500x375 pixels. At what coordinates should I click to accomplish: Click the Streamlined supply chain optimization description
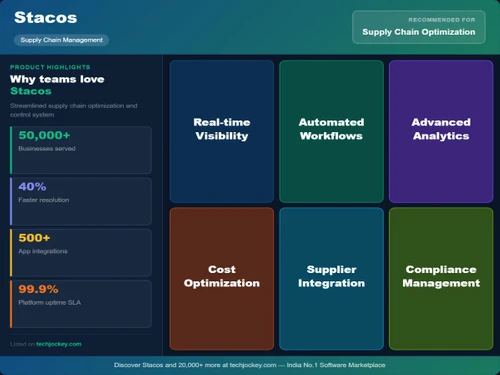pos(73,110)
